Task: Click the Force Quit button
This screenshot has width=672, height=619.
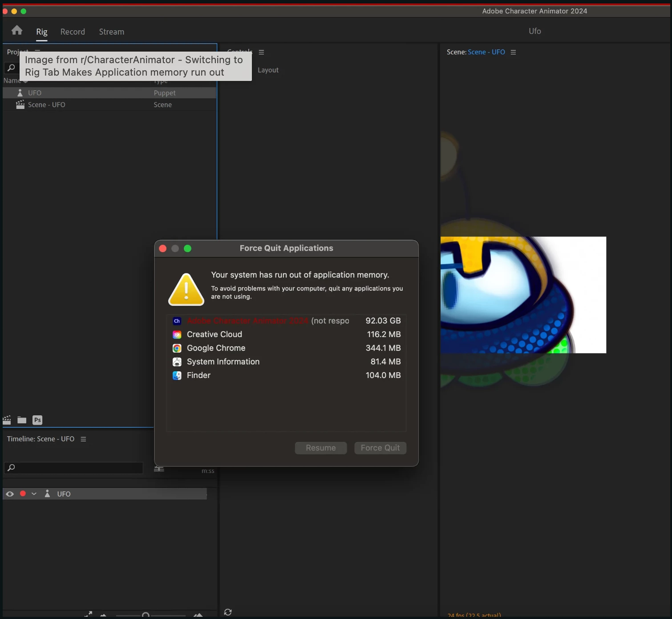Action: click(x=380, y=448)
